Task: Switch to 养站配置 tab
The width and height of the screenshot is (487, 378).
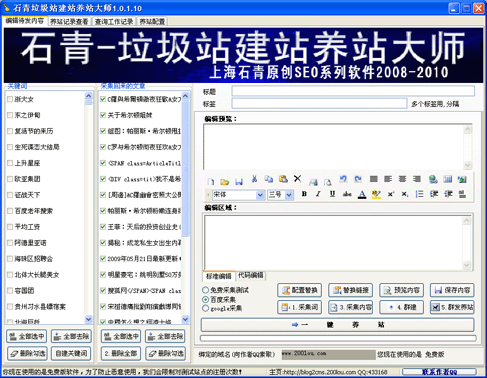Action: [152, 22]
